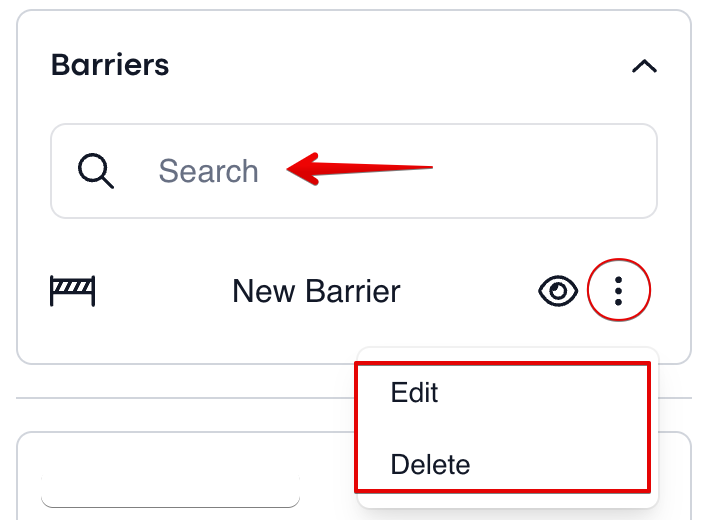Screen dimensions: 722x520
Task: Close the menu via the vertical ellipsis
Action: coord(618,291)
